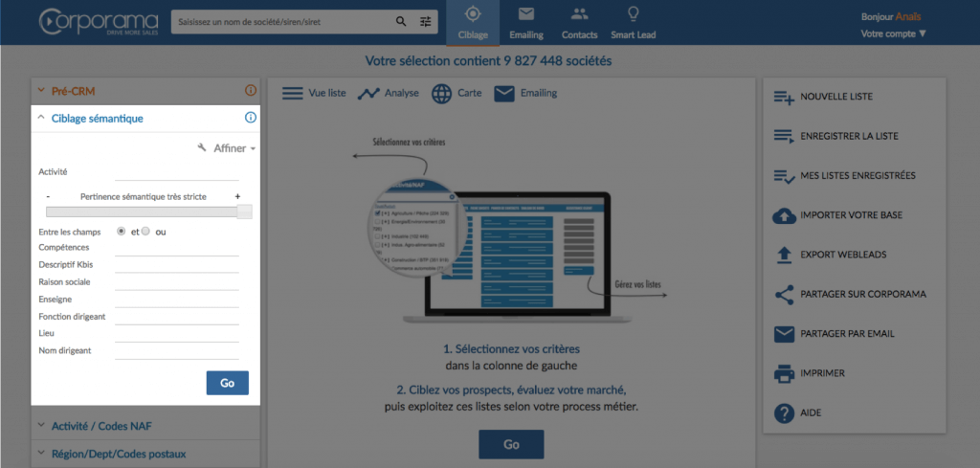Click the Emailing envelope icon in header

[526, 13]
